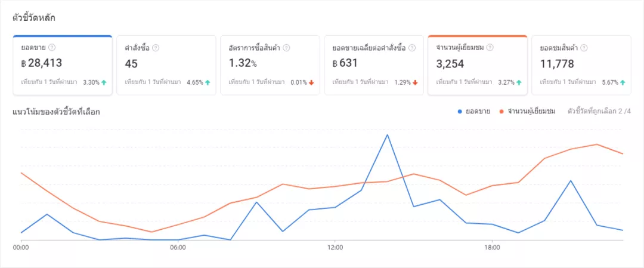The image size is (644, 268).
Task: Click help icon next to คำสั่งซื้อ
Action: (x=156, y=48)
